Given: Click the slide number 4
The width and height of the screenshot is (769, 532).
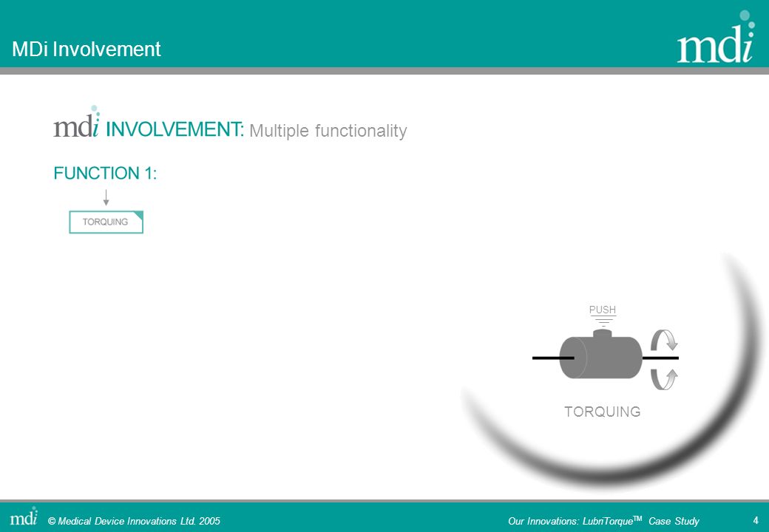Looking at the screenshot, I should [x=756, y=520].
